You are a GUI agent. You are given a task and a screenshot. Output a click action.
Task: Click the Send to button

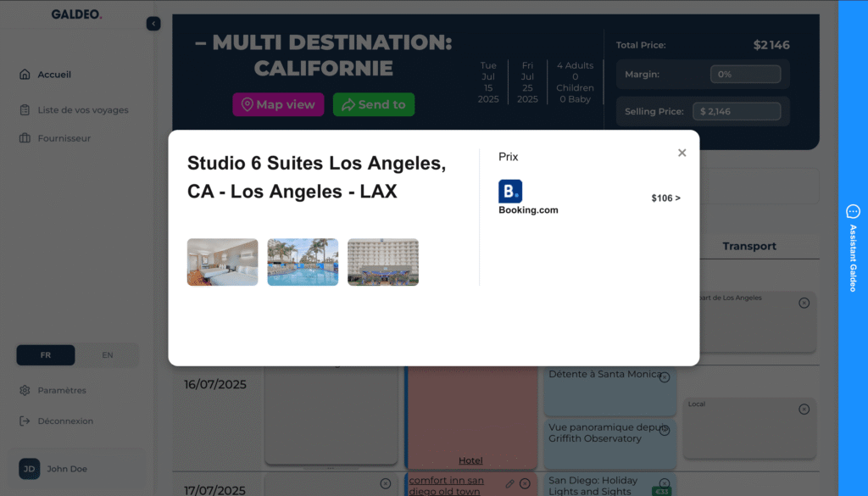click(x=374, y=104)
